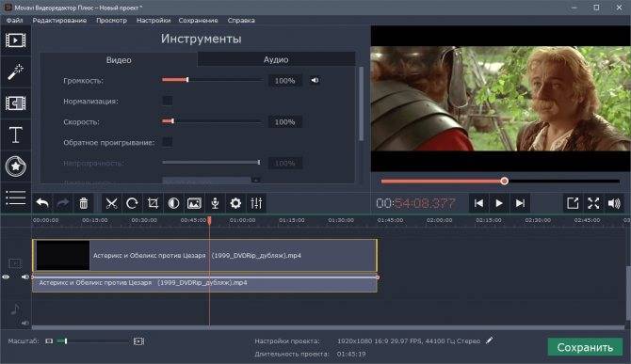Open the Просмотр menu
Image resolution: width=631 pixels, height=364 pixels.
[111, 20]
